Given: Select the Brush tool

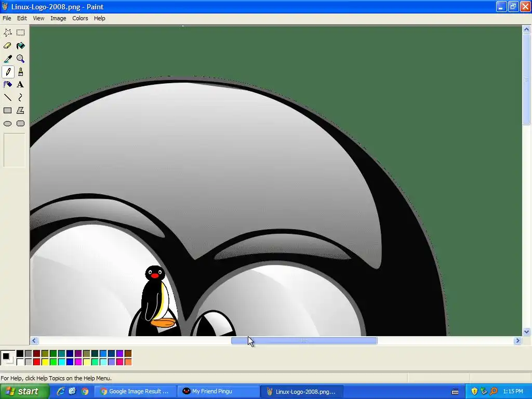Looking at the screenshot, I should 20,72.
